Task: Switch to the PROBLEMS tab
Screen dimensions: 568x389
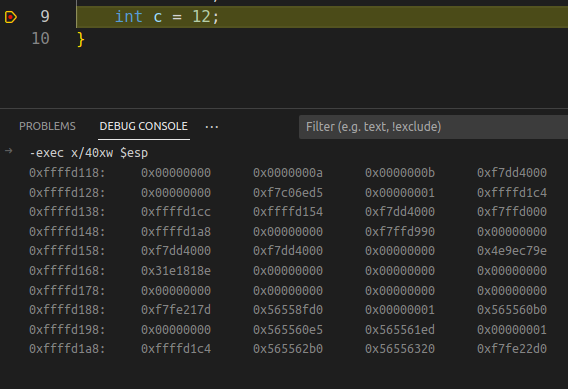Action: point(47,126)
